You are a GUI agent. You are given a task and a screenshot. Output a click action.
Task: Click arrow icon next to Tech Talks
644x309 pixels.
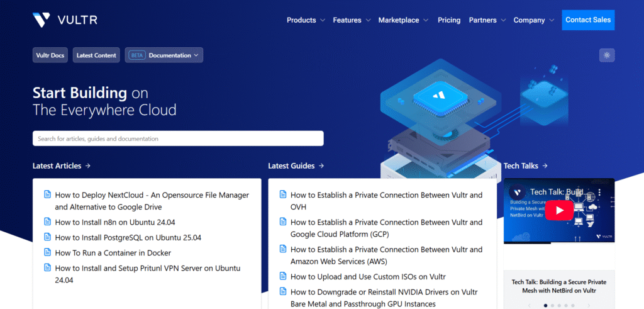(545, 166)
